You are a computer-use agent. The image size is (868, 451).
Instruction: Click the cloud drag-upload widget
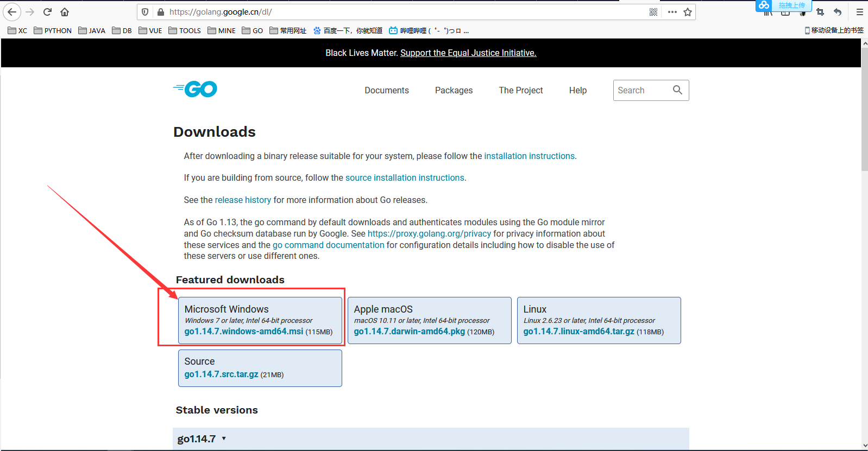click(783, 5)
